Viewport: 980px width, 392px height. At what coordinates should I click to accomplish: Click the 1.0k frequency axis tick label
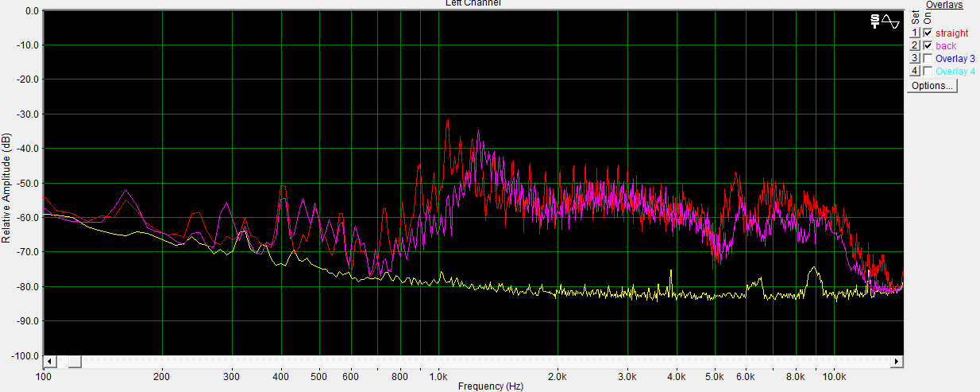(438, 375)
